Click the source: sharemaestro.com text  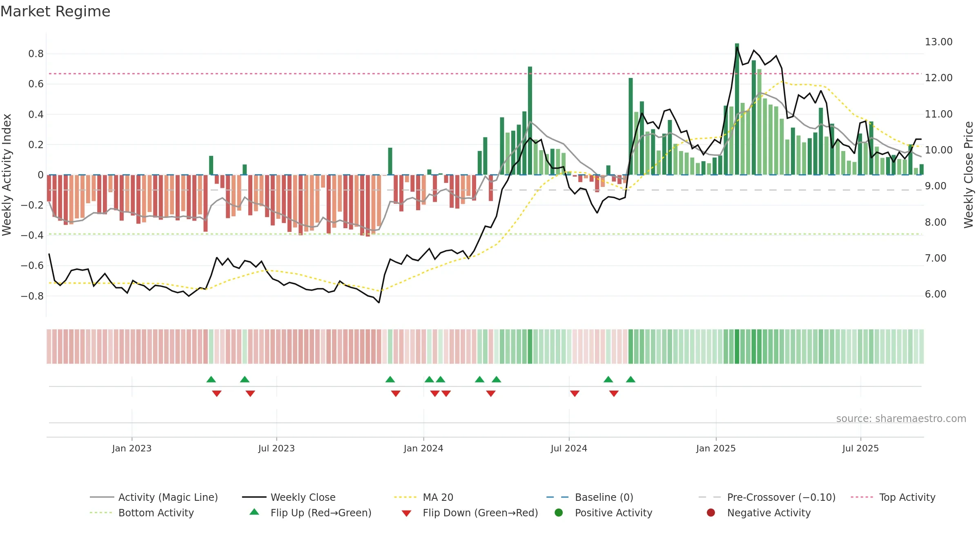tap(901, 418)
